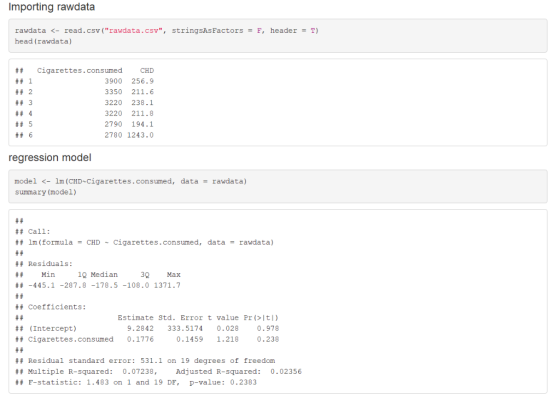The height and width of the screenshot is (398, 560).
Task: Click the "Std. Error" column header
Action: point(181,318)
